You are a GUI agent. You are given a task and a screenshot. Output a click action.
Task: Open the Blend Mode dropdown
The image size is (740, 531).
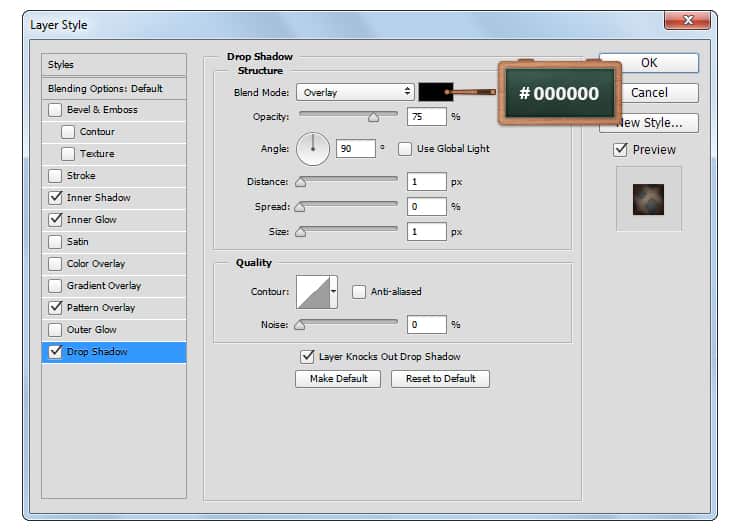point(356,92)
